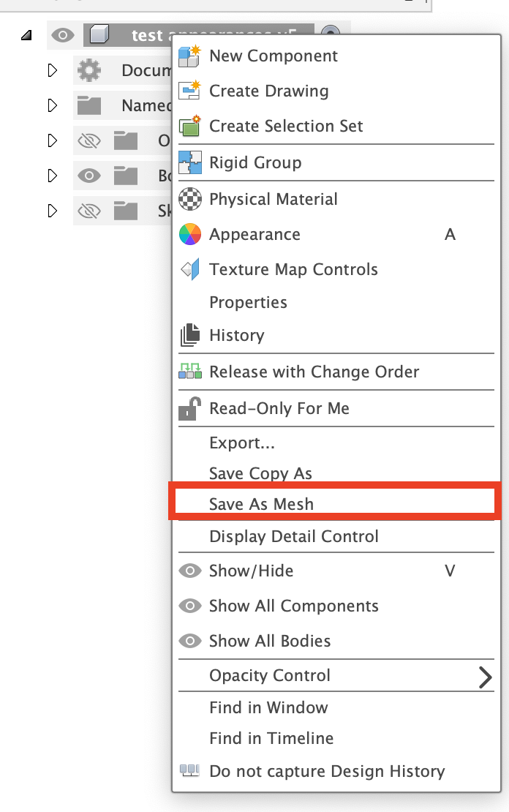Expand the Document Settings tree node
509x812 pixels.
click(52, 71)
